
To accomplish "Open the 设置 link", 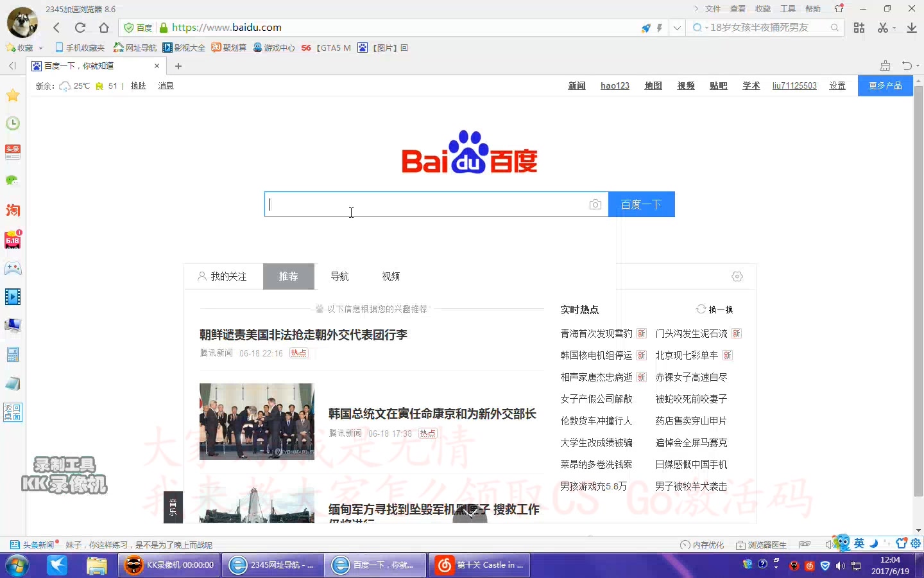I will coord(837,85).
